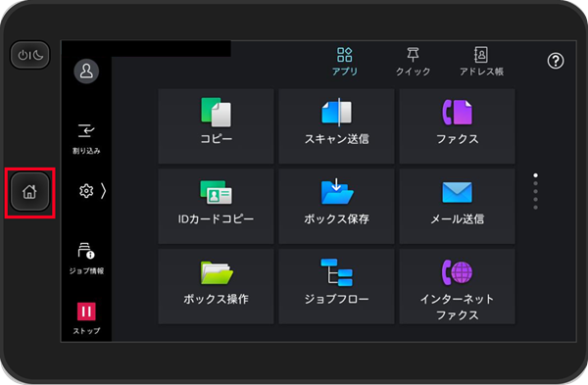Image resolution: width=588 pixels, height=385 pixels.
Task: Open the settings gear icon
Action: pos(86,191)
